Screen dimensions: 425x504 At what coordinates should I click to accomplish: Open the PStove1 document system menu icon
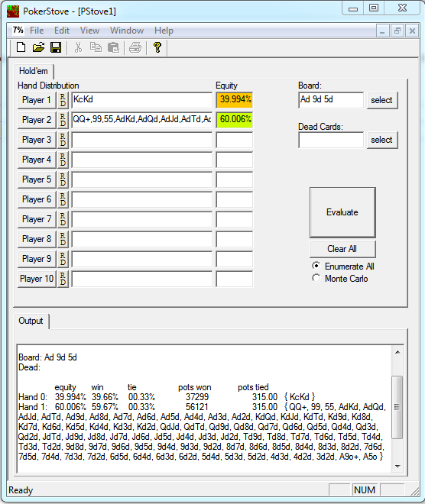(18, 31)
